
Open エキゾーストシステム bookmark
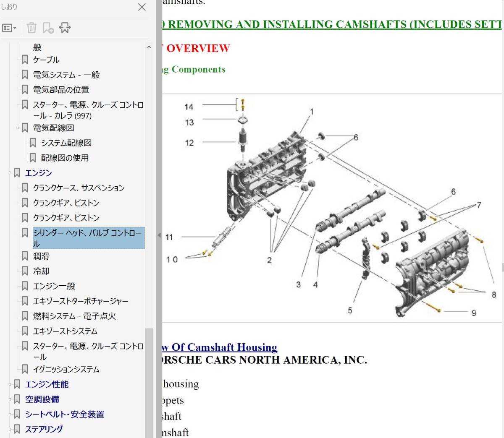pos(65,331)
